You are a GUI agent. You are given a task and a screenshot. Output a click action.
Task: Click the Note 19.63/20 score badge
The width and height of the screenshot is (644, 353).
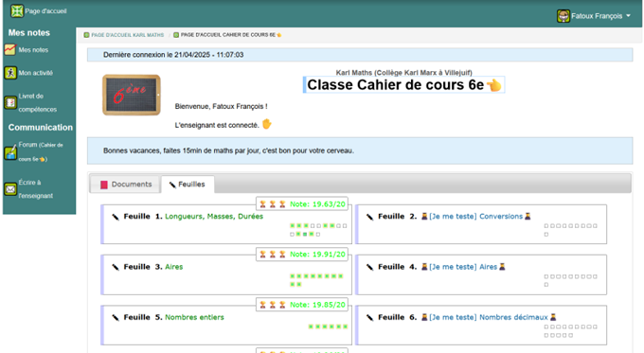click(302, 204)
